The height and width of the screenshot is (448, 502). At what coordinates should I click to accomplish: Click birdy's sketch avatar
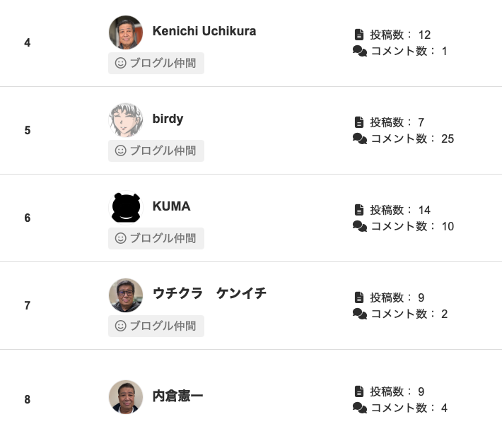click(x=126, y=120)
